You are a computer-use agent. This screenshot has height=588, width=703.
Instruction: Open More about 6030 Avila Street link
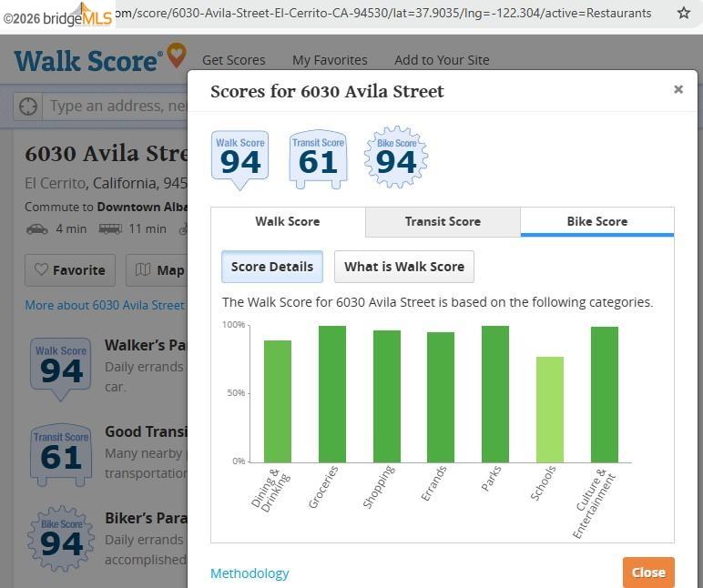[105, 305]
